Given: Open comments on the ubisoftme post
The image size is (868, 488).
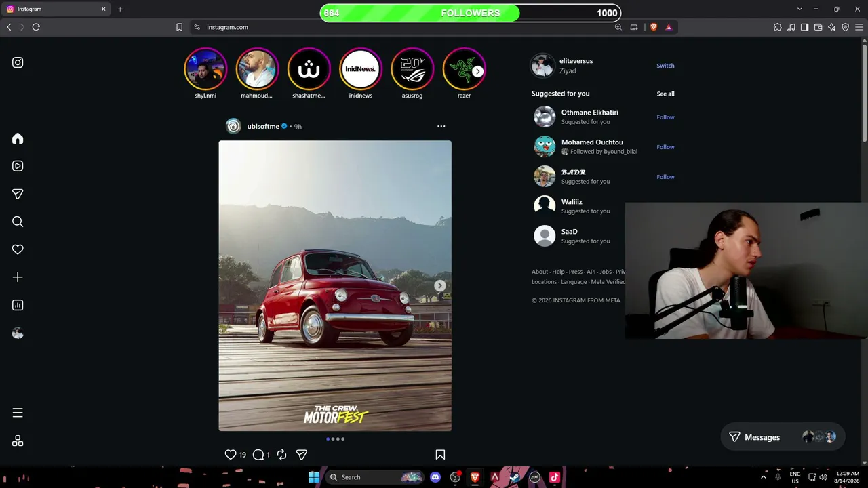Looking at the screenshot, I should pyautogui.click(x=258, y=455).
